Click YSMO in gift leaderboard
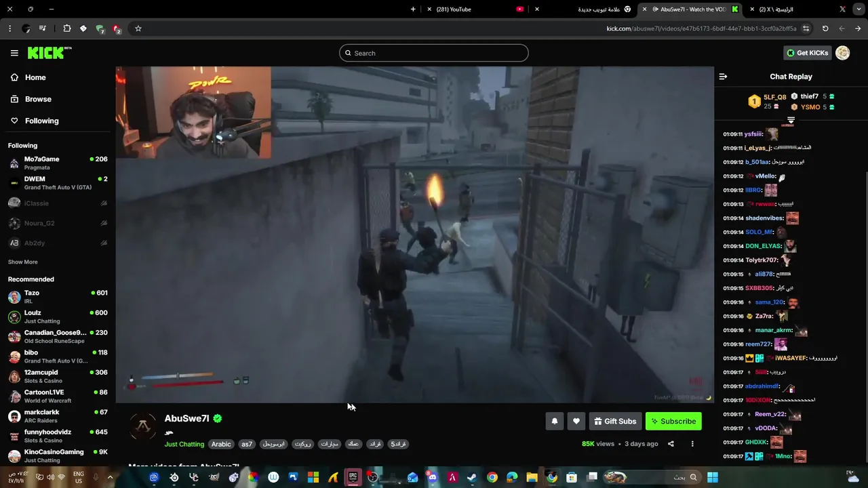The height and width of the screenshot is (488, 868). 810,107
